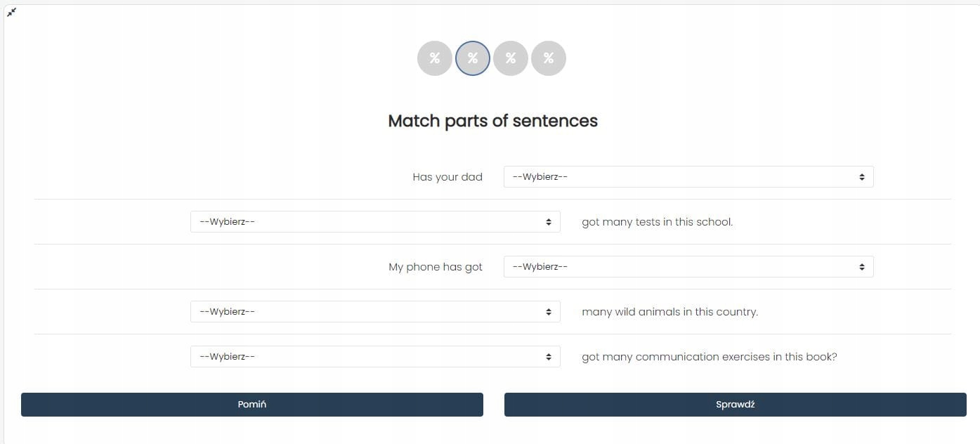The height and width of the screenshot is (444, 980).
Task: Go to the third percent circle
Action: [x=511, y=58]
